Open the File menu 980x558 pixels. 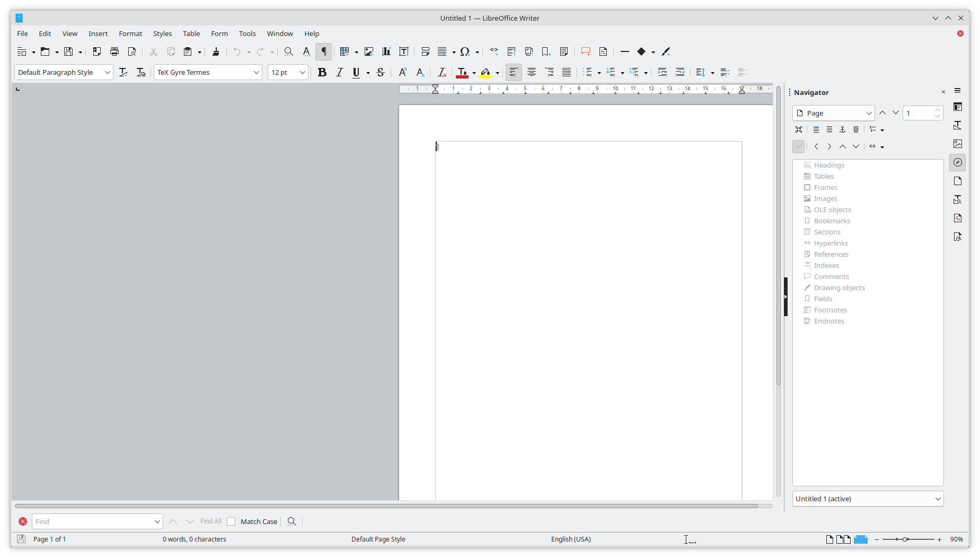[22, 33]
